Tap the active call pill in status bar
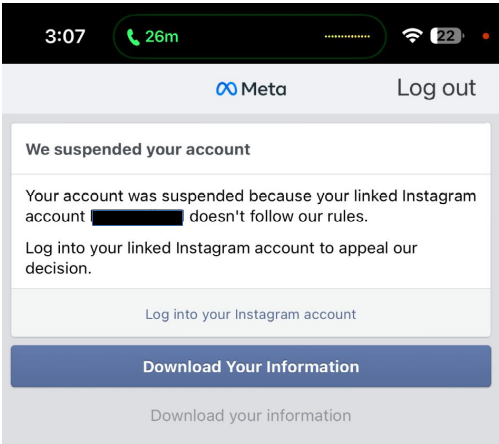 (250, 36)
